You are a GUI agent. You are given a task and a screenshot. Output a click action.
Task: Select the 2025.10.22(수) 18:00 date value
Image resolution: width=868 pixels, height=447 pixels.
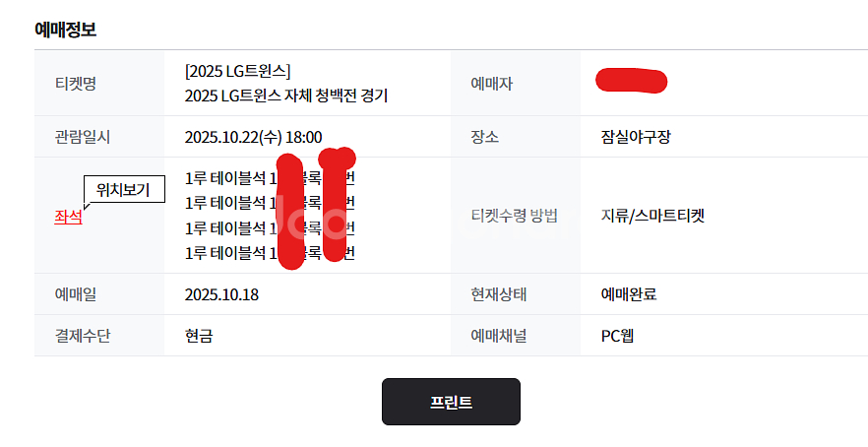click(253, 137)
